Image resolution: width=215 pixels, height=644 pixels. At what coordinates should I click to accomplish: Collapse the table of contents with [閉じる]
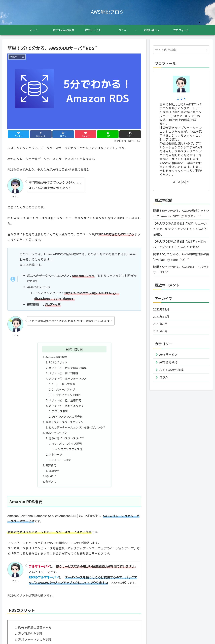click(78, 349)
